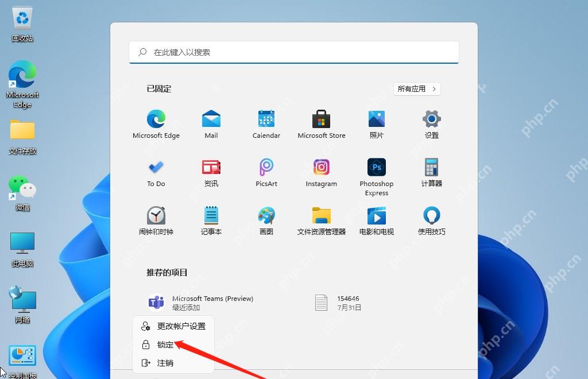The width and height of the screenshot is (588, 379).
Task: Open the Calendar app
Action: point(266,124)
